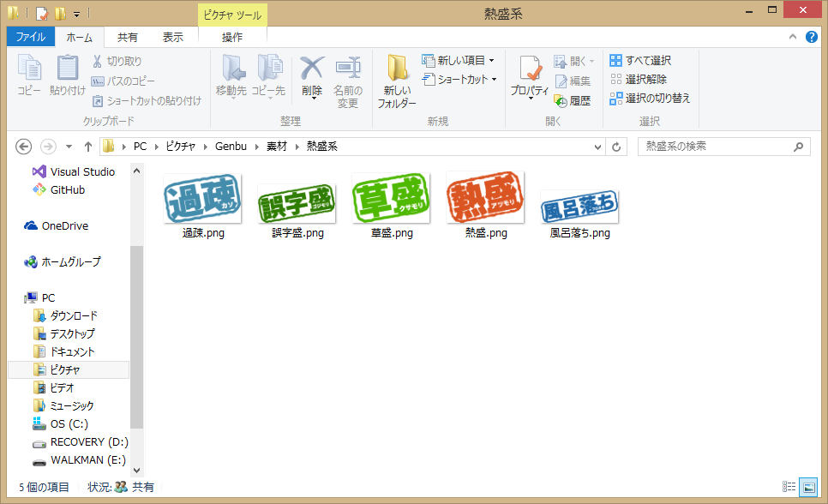Image resolution: width=828 pixels, height=504 pixels.
Task: Click the Up arrow navigation button
Action: coord(88,147)
